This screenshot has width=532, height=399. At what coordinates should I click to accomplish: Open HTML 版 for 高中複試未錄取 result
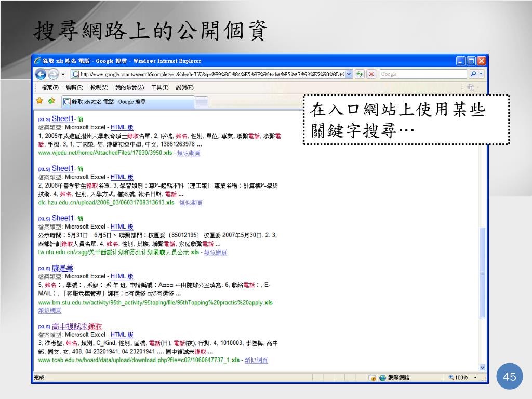tap(122, 335)
